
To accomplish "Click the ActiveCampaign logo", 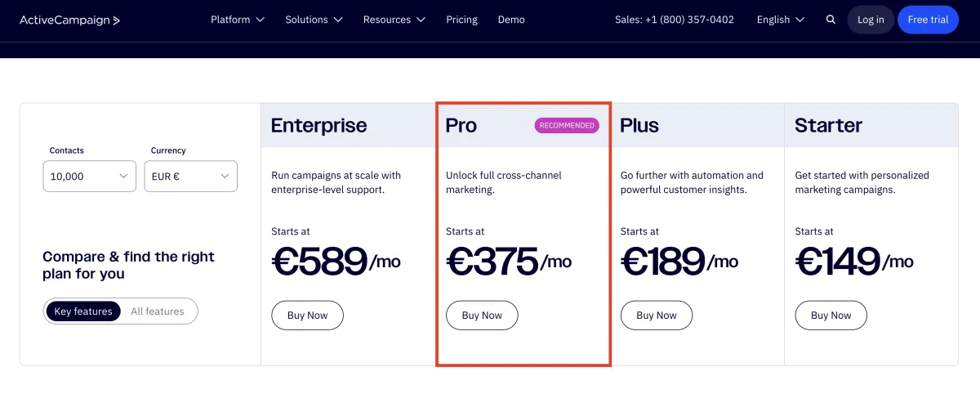I will 70,20.
